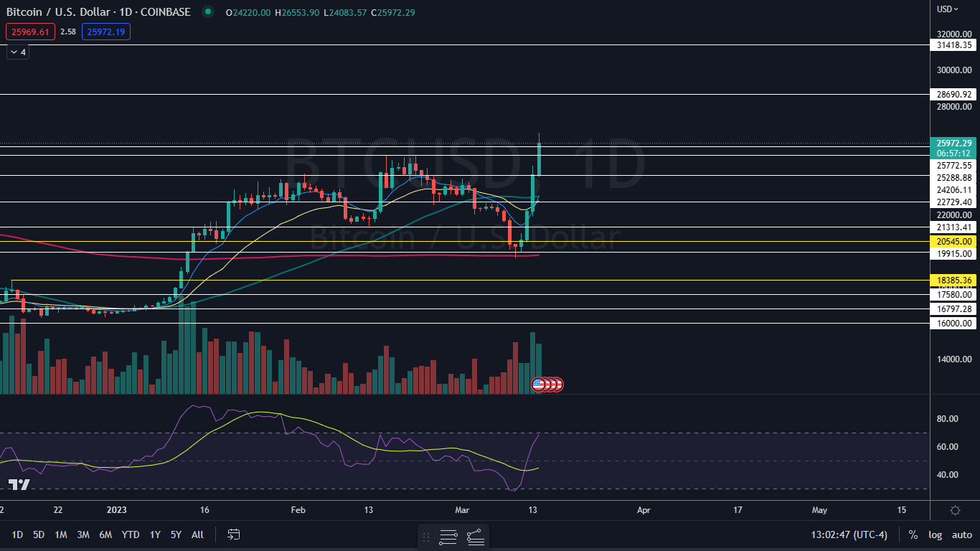Click the horizontal line drawing tool icon
Viewport: 980px width, 551px height.
pos(448,537)
